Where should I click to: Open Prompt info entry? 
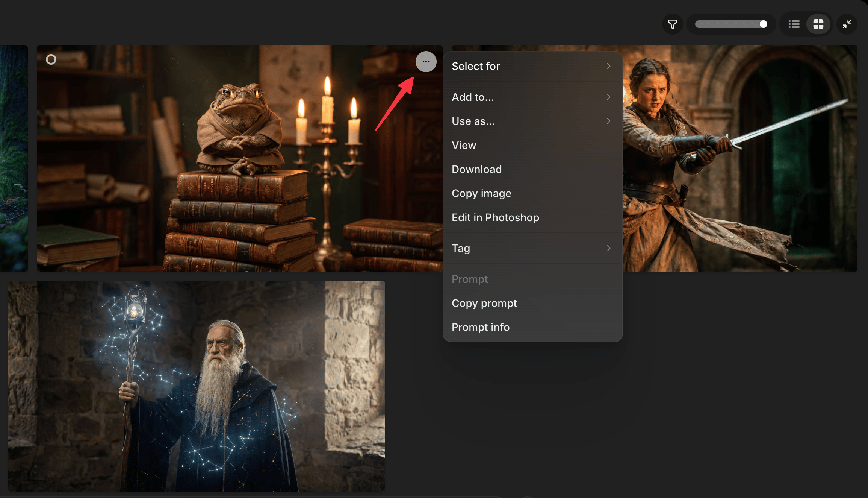[532, 327]
